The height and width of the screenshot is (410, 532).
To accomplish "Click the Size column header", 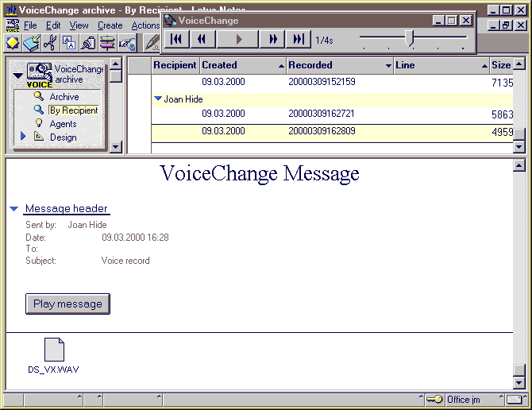I will tap(501, 65).
